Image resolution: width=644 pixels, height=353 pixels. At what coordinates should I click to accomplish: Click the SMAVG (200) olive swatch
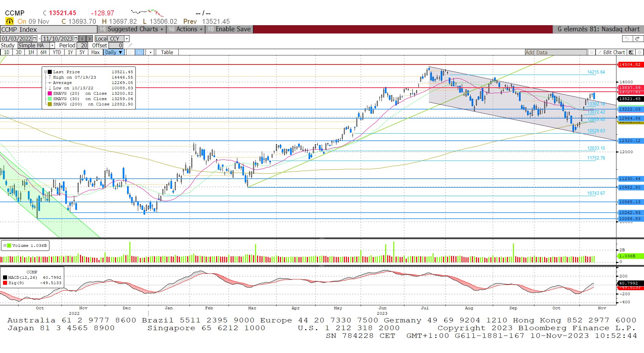pyautogui.click(x=50, y=104)
